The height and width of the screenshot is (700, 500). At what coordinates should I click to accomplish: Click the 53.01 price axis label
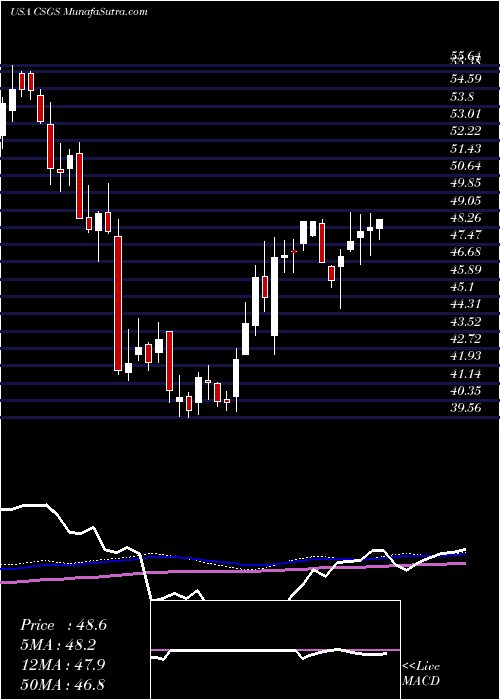tap(466, 114)
